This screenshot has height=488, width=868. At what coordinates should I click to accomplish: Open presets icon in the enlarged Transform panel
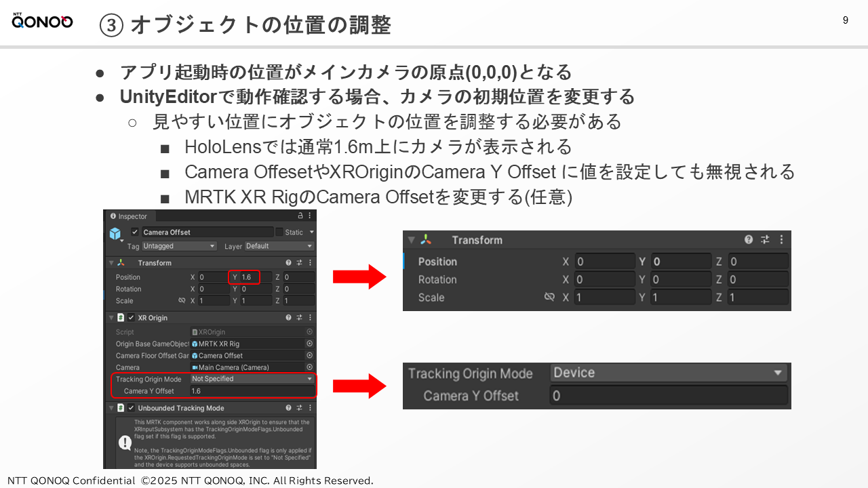(765, 239)
